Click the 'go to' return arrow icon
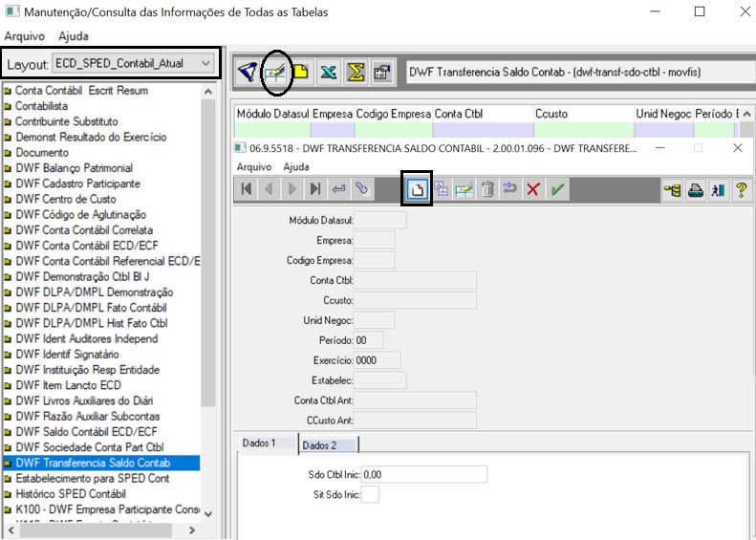This screenshot has height=540, width=756. tap(338, 189)
